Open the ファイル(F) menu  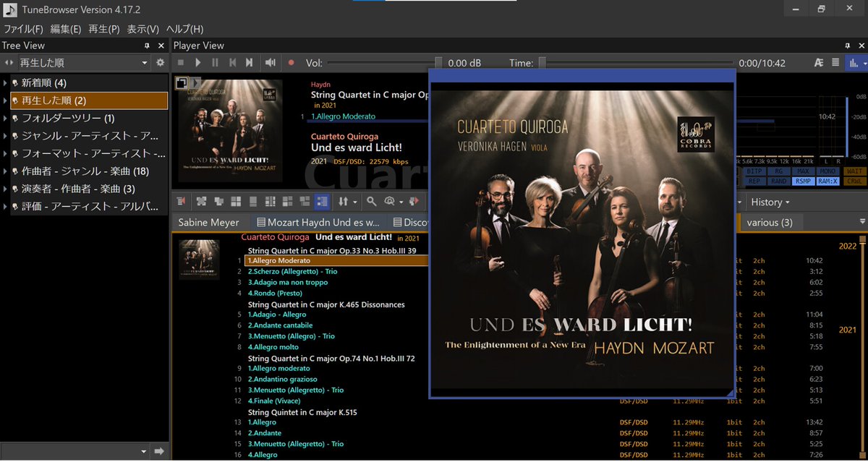[x=24, y=29]
